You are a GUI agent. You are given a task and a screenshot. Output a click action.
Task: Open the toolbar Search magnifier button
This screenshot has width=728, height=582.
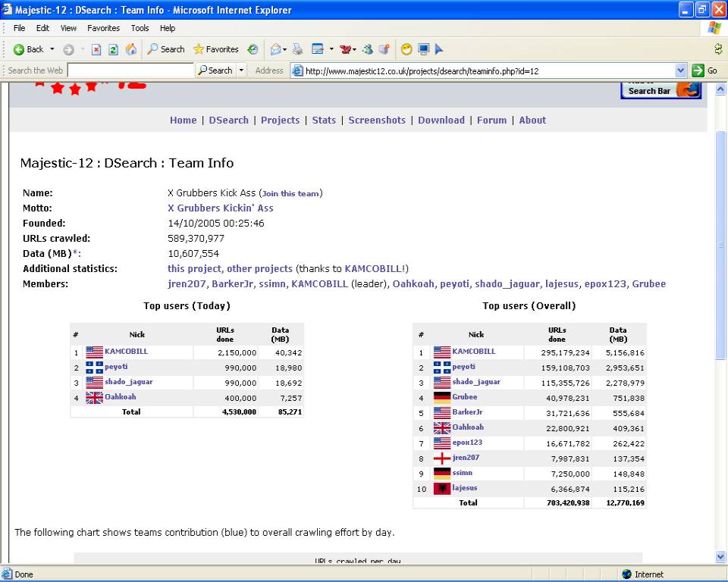166,49
